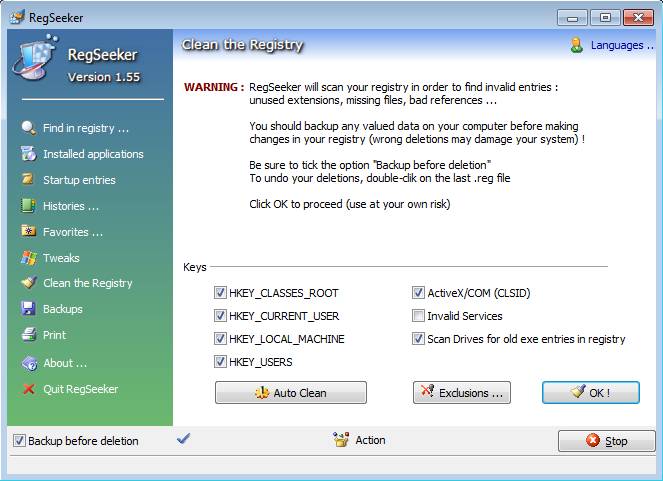Click the Clean the Registry page heading

(x=243, y=45)
